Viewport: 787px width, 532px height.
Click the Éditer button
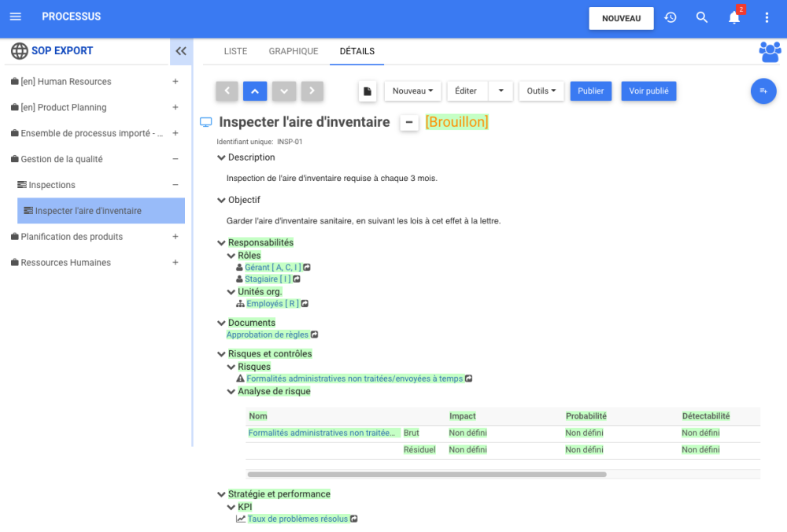coord(467,91)
